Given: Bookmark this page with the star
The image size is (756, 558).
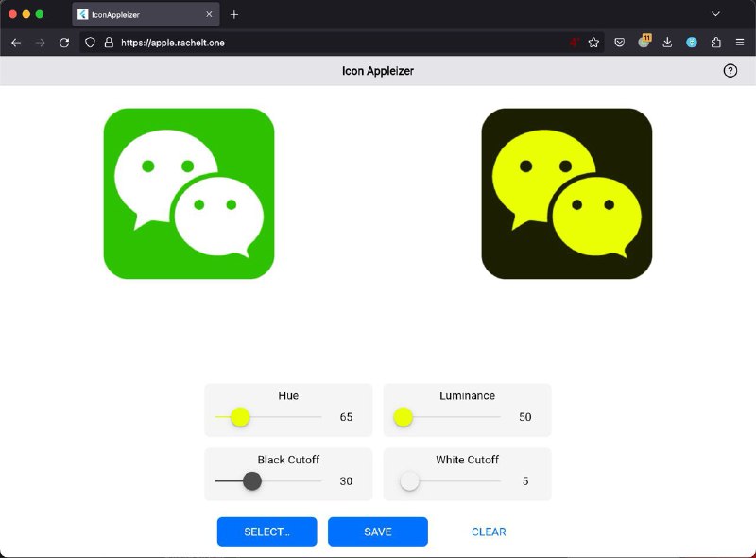Looking at the screenshot, I should coord(593,42).
